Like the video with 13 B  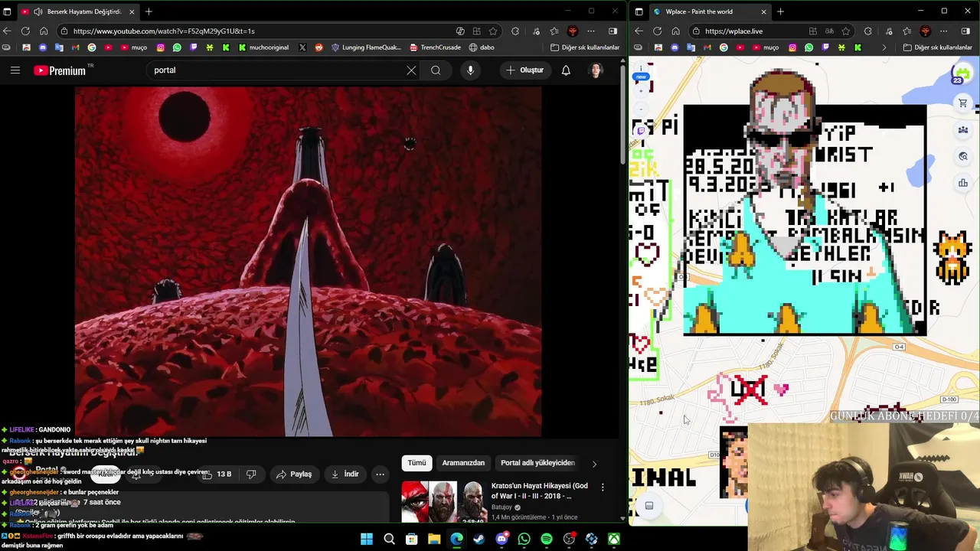click(x=217, y=474)
